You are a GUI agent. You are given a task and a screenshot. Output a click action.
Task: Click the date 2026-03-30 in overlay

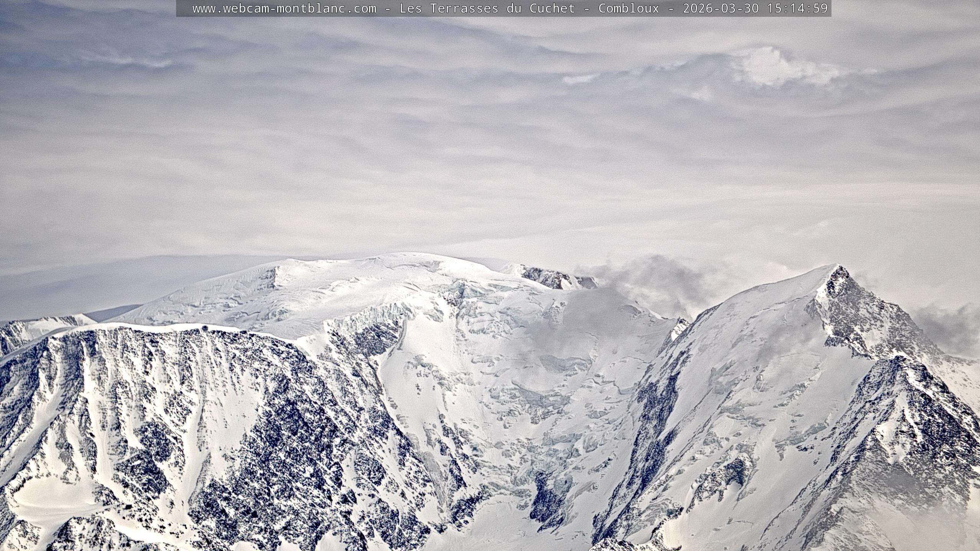click(720, 8)
